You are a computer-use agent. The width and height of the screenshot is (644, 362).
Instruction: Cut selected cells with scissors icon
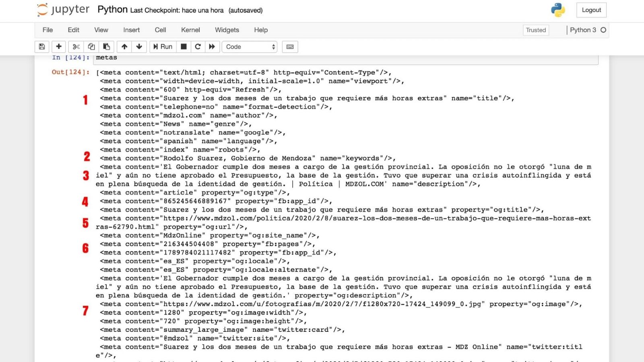coord(76,47)
